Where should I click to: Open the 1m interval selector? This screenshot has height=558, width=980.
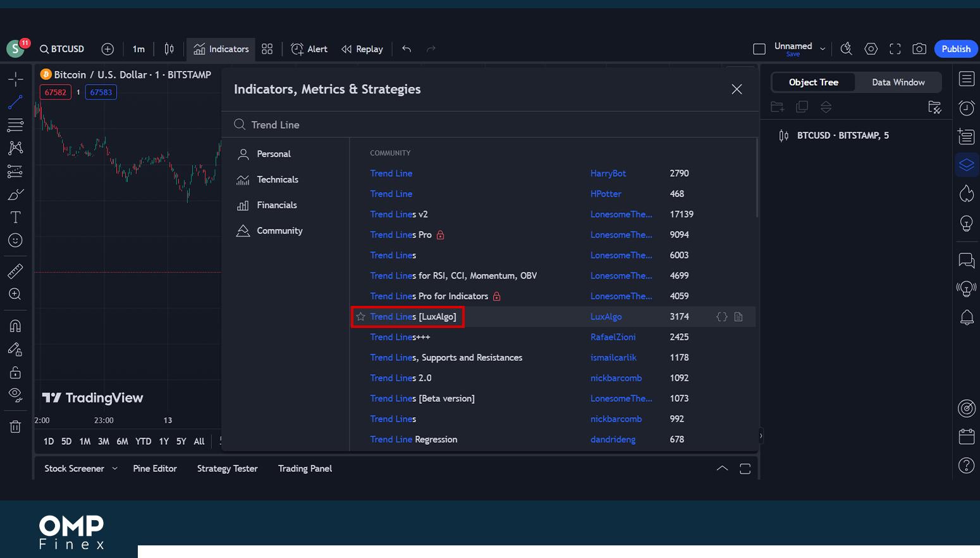click(x=138, y=49)
